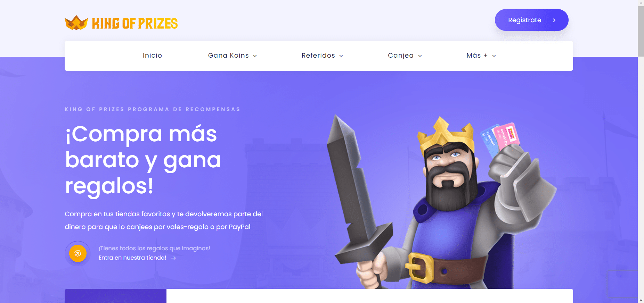Go to the Inicio menu item
Image resolution: width=644 pixels, height=303 pixels.
click(152, 56)
